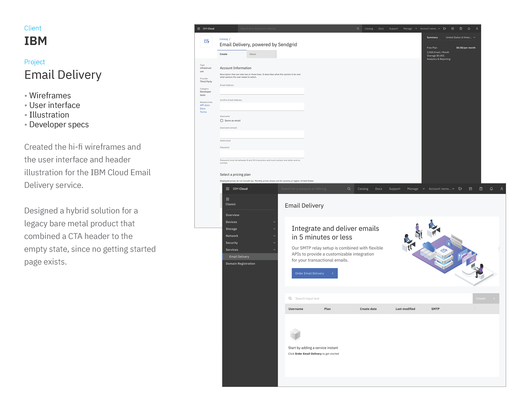The image size is (532, 411).
Task: Click the notification bell icon in lower header
Action: (491, 189)
